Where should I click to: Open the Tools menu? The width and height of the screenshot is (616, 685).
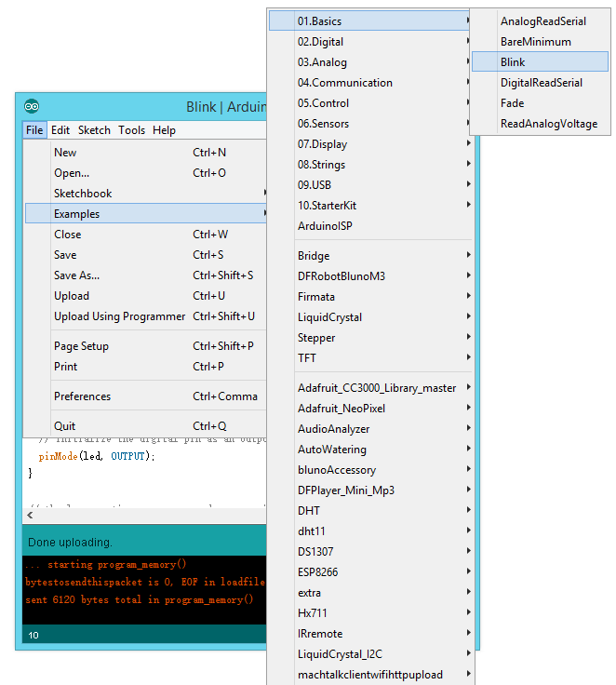click(131, 130)
